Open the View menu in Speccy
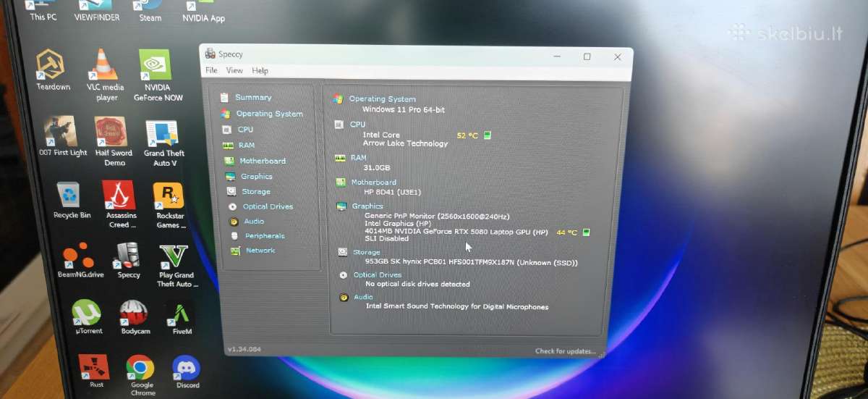This screenshot has height=399, width=868. click(x=234, y=70)
